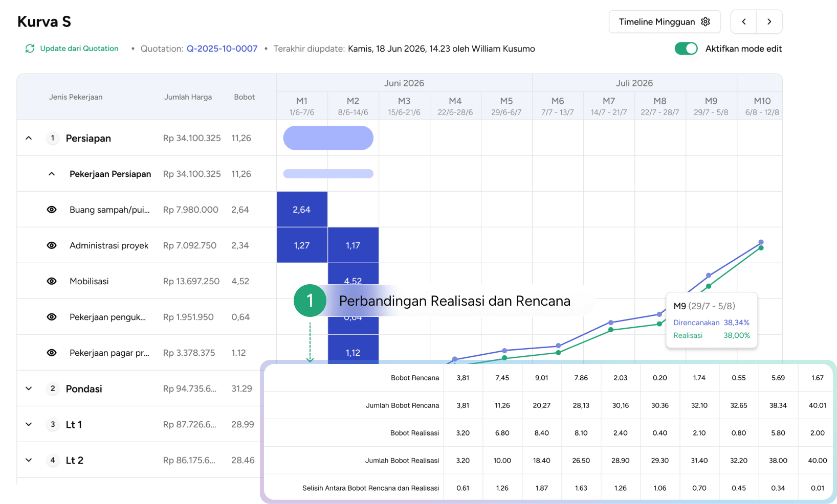
Task: Click the Pekerjaan Persiapan thin Gantt bar
Action: [328, 174]
